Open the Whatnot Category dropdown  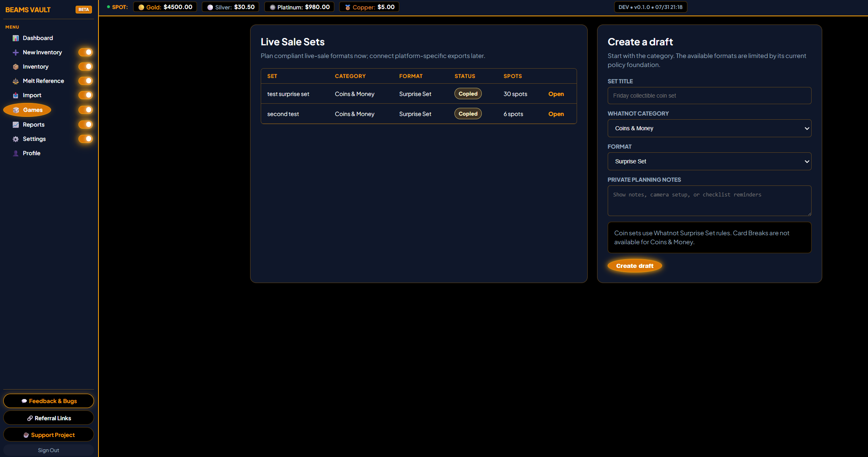(709, 128)
